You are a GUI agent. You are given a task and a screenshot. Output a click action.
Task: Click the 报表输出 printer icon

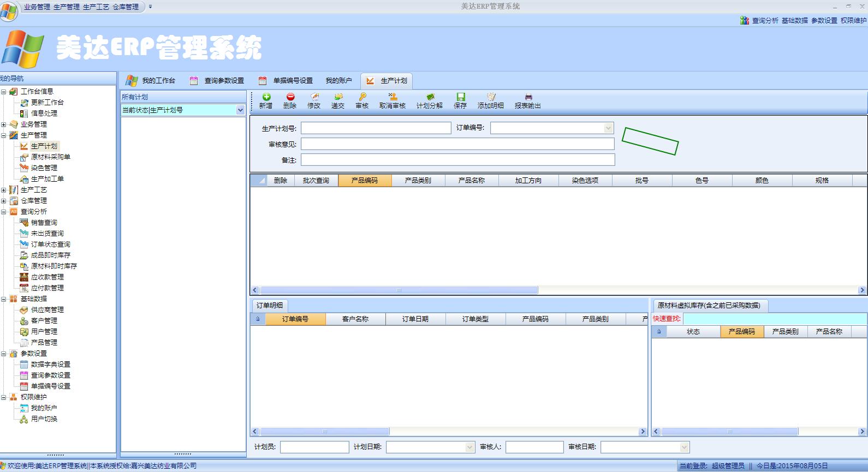(x=527, y=97)
